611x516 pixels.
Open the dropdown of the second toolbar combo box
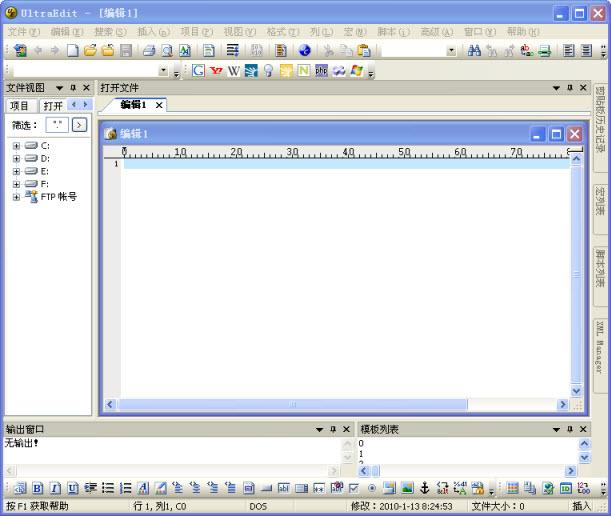pos(163,71)
